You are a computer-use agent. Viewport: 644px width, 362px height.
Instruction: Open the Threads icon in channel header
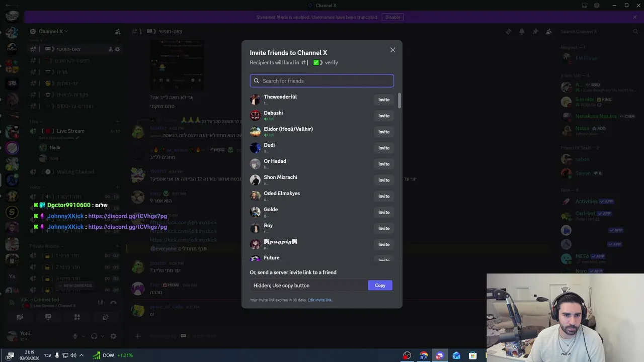coord(508,32)
